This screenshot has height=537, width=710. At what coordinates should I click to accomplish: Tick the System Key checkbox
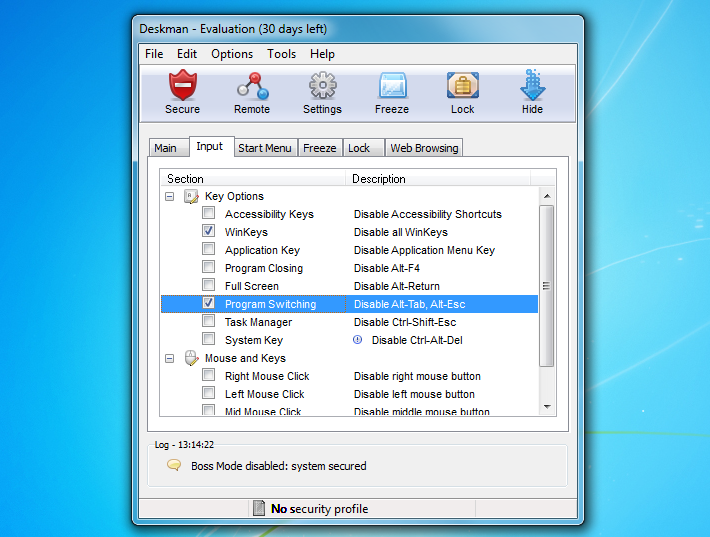pyautogui.click(x=208, y=339)
